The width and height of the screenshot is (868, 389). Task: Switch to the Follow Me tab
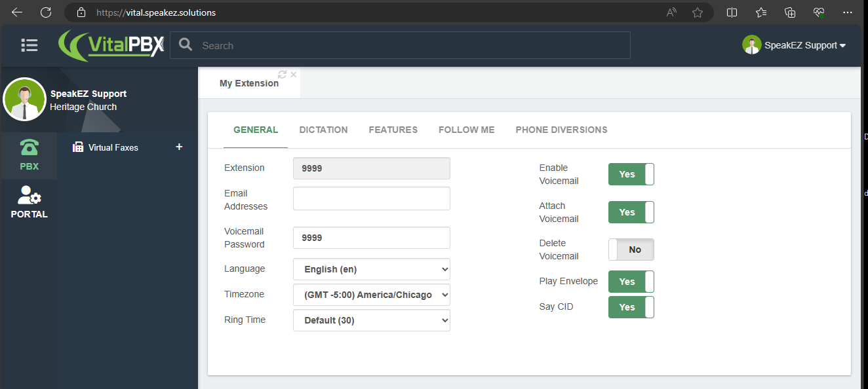[467, 130]
